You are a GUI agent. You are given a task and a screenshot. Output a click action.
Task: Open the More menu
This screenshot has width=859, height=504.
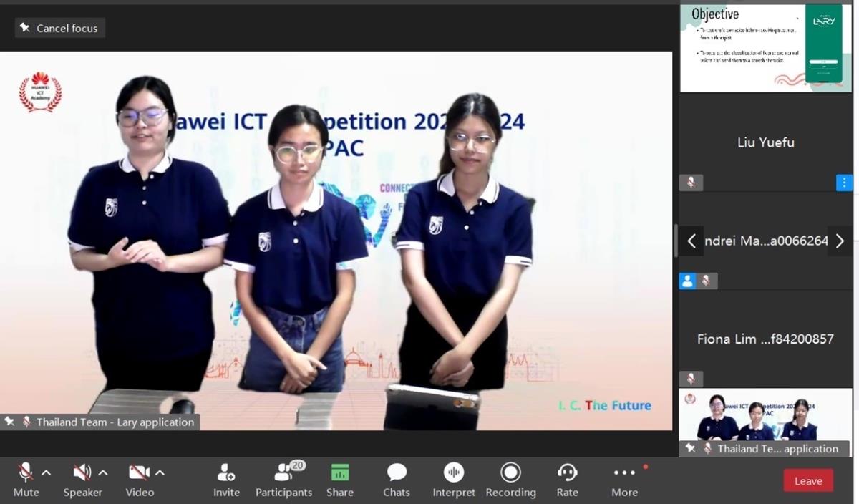click(624, 480)
